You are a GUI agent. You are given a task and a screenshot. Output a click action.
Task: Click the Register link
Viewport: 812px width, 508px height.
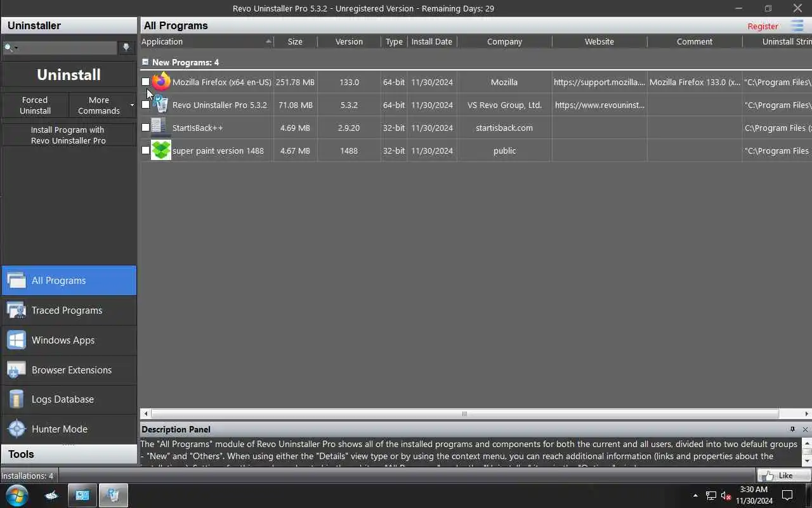(763, 26)
